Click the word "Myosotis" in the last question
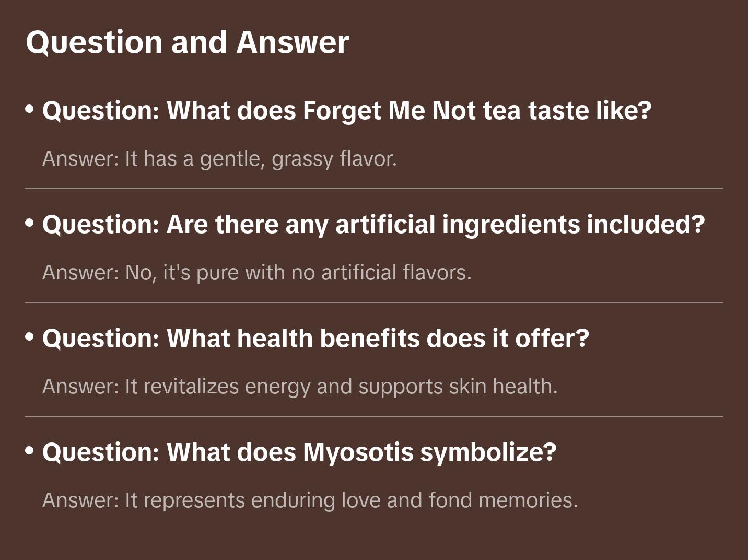 [358, 452]
